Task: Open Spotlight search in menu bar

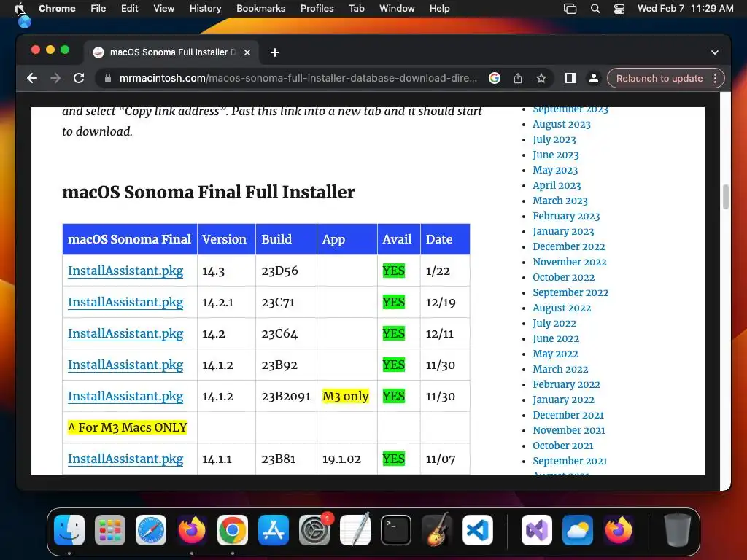Action: tap(595, 9)
